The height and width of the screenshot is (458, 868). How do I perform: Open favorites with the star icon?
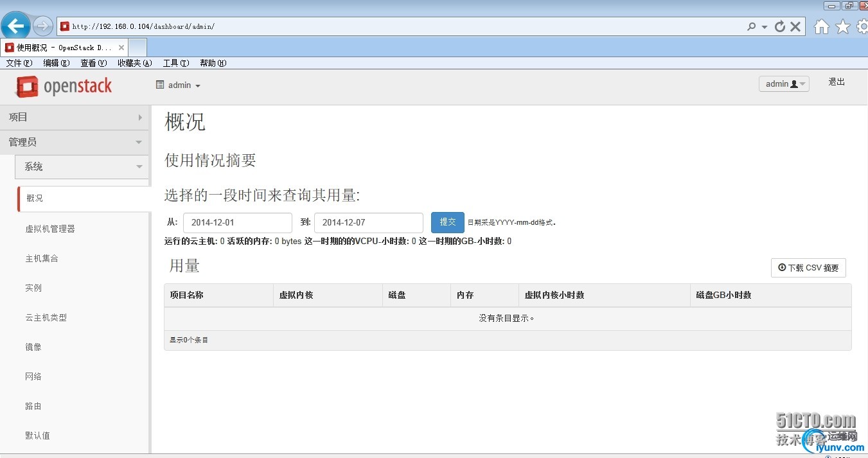click(x=842, y=26)
